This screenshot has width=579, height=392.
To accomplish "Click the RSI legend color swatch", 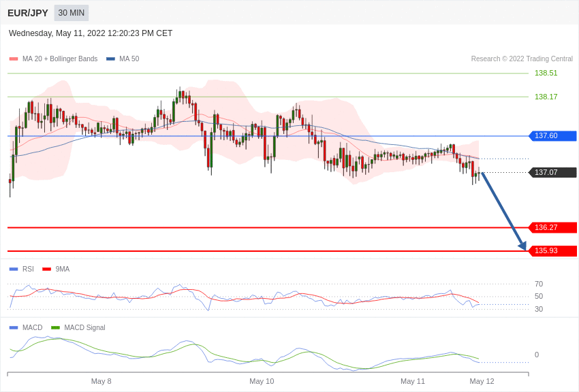I will pyautogui.click(x=14, y=269).
